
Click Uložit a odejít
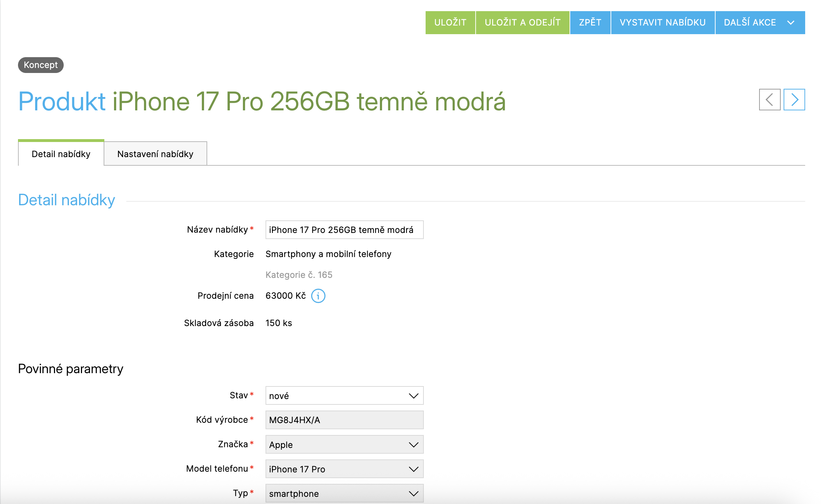[x=522, y=23]
